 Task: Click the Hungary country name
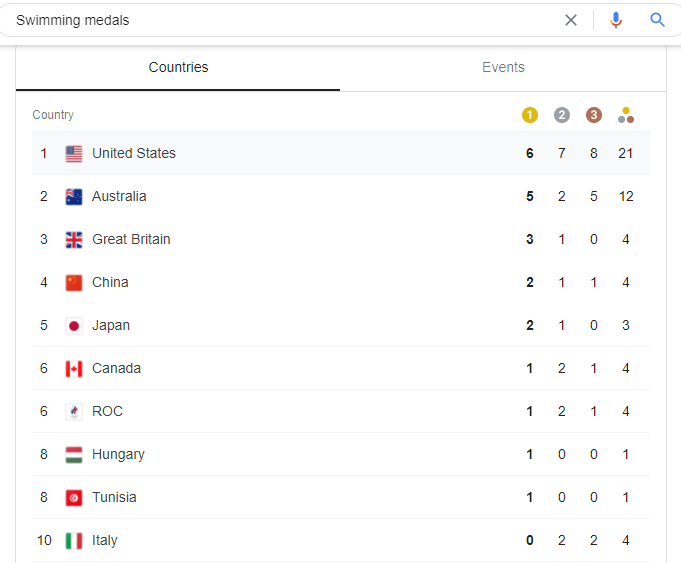pos(118,455)
